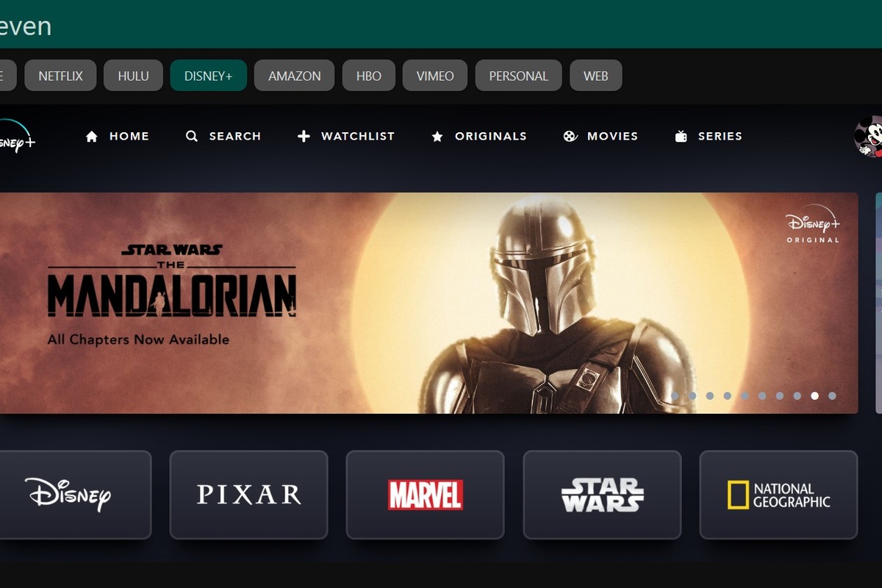
Task: Open the Mickey Mouse profile avatar
Action: [868, 137]
